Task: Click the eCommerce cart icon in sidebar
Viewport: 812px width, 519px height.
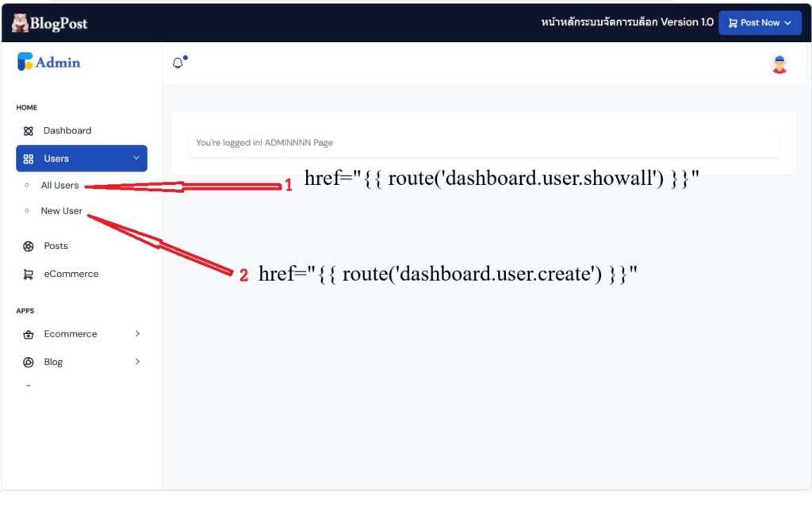Action: (29, 275)
